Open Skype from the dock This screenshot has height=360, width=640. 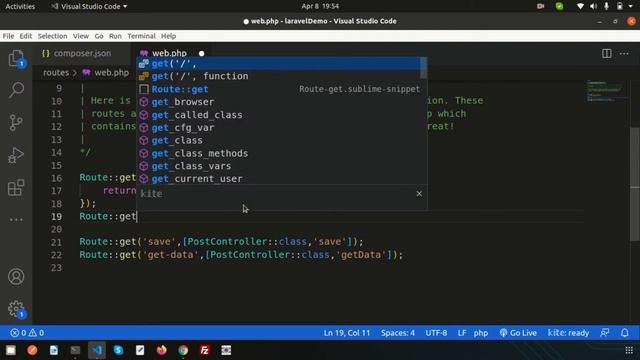pyautogui.click(x=118, y=350)
